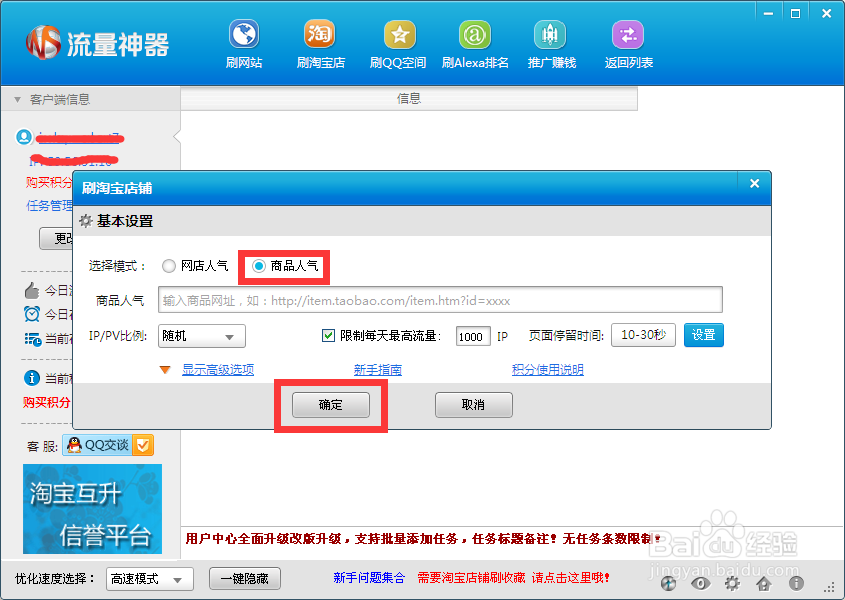845x600 pixels.
Task: Click the info icon in bottom right bar
Action: [x=796, y=583]
